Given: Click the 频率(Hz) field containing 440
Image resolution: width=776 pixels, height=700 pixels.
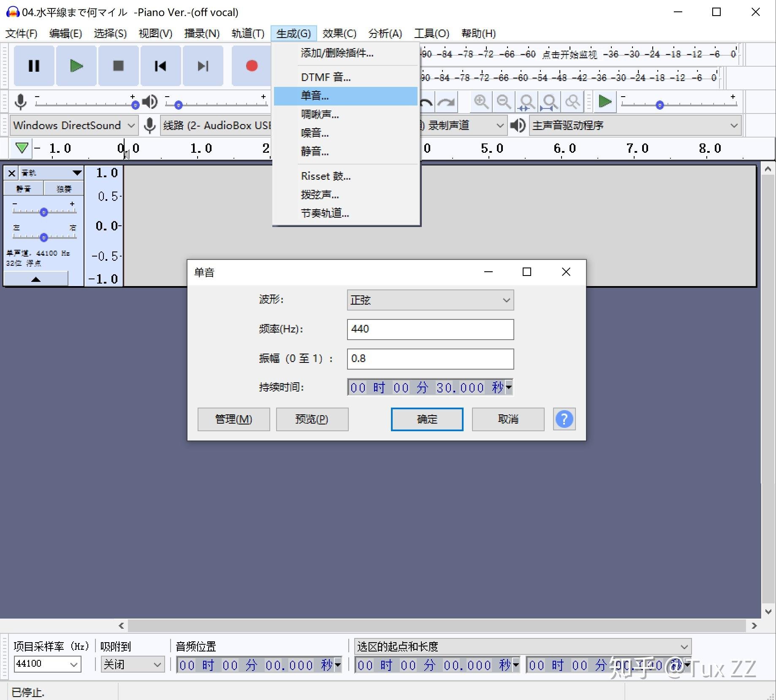Looking at the screenshot, I should point(430,329).
